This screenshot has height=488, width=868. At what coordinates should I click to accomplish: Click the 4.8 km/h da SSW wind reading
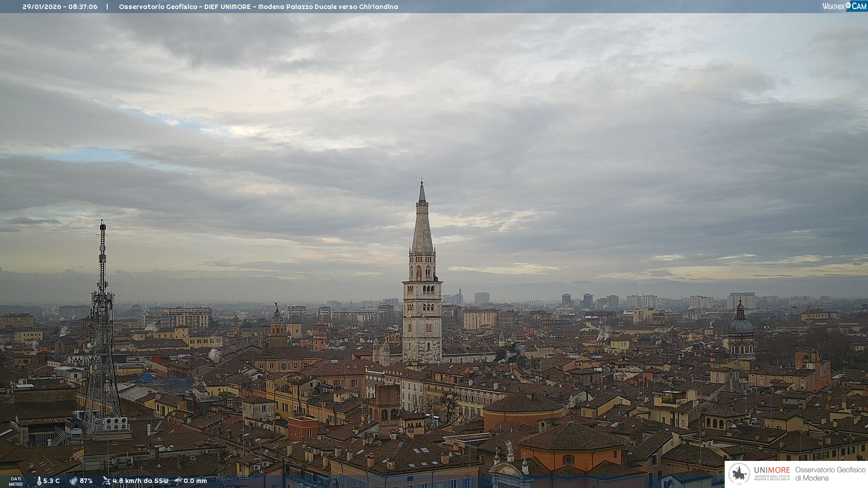tap(140, 481)
